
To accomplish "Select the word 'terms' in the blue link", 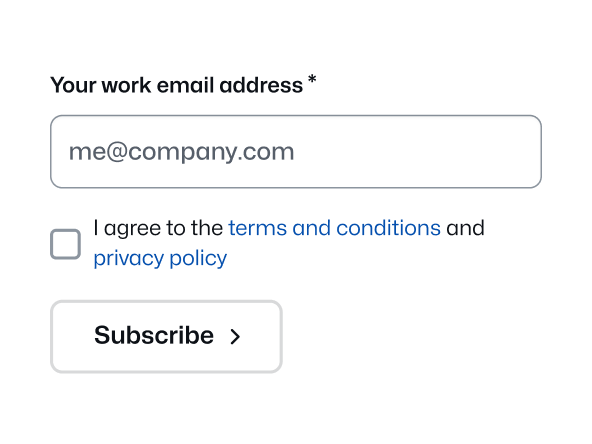I will (258, 228).
